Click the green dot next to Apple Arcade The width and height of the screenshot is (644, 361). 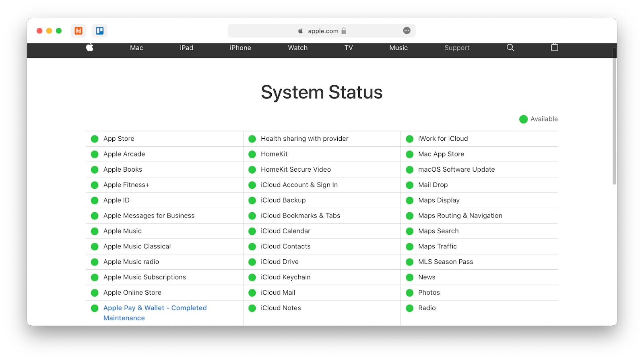(x=95, y=154)
